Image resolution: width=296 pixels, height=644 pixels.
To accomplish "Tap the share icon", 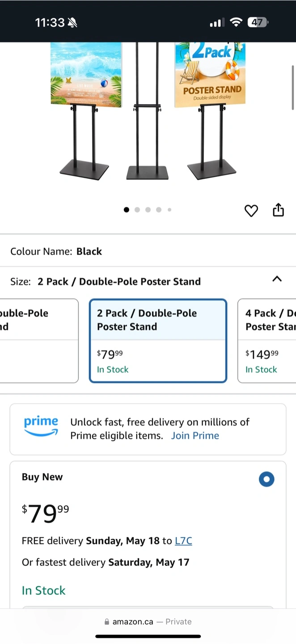I will (x=278, y=210).
